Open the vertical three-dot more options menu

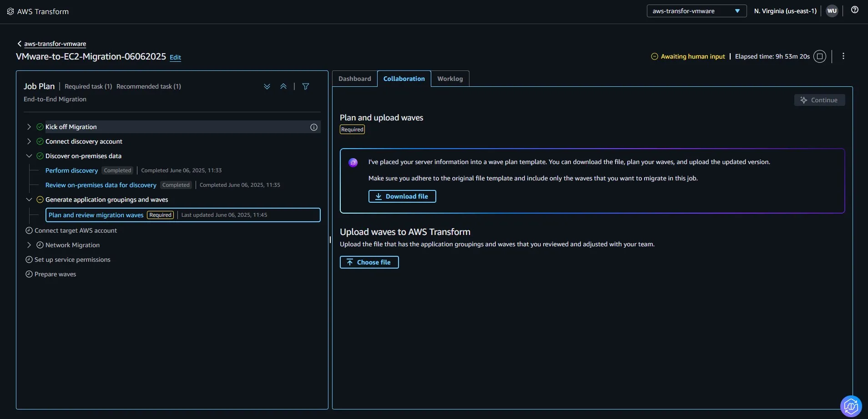coord(843,56)
